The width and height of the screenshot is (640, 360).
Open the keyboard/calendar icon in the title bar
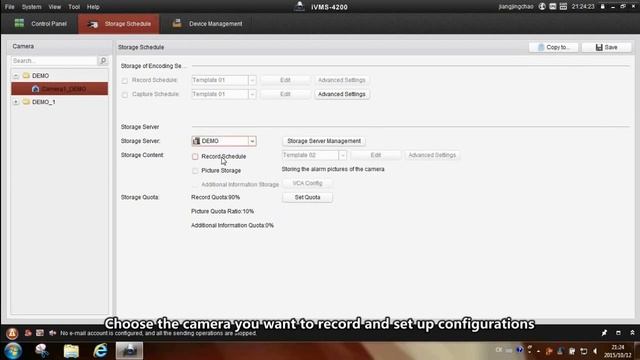point(563,7)
